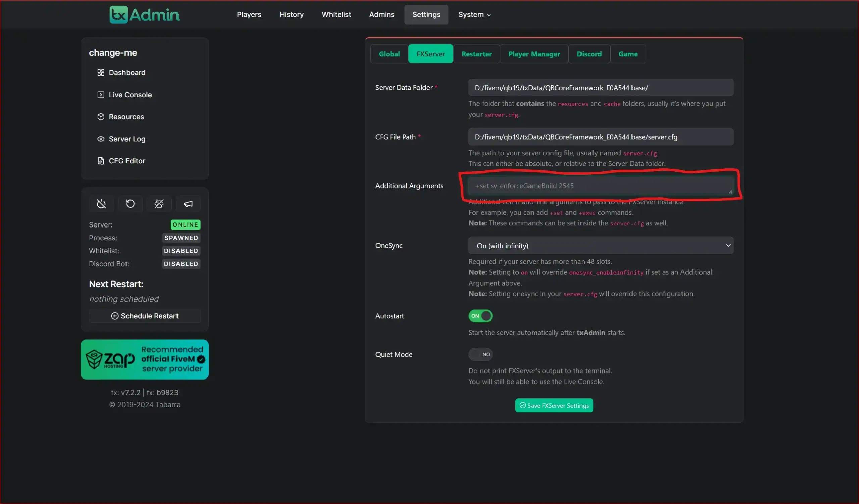Click the © 2019-2024 Tabarra text

[x=145, y=404]
